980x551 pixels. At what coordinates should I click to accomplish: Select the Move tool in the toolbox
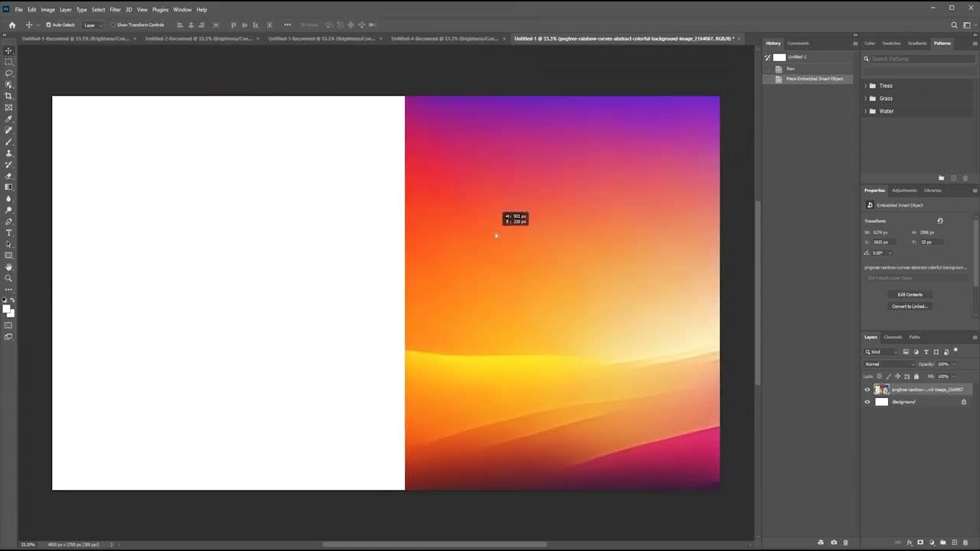point(8,51)
